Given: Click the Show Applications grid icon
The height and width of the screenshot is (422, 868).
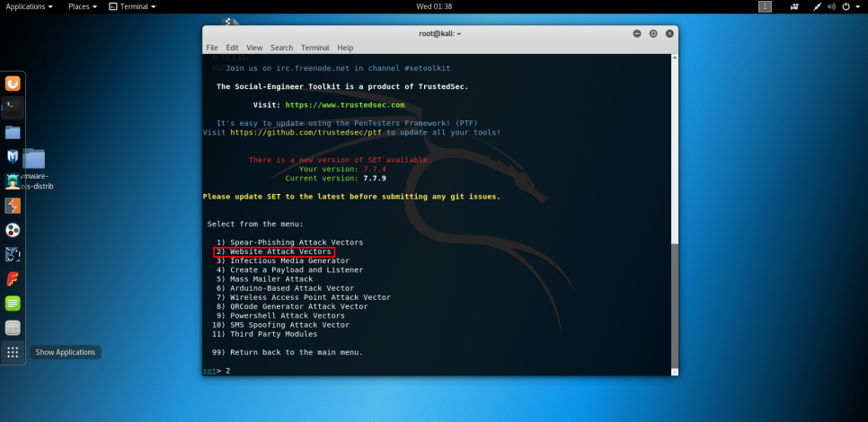Looking at the screenshot, I should [x=13, y=352].
